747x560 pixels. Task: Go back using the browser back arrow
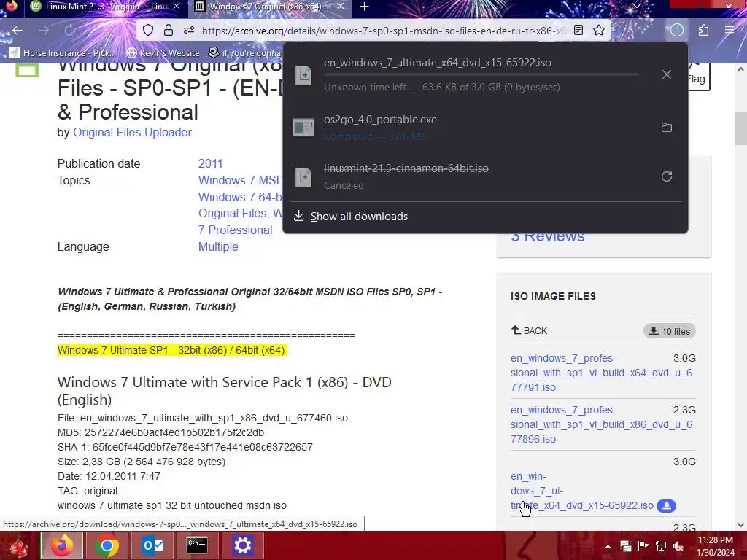[18, 31]
